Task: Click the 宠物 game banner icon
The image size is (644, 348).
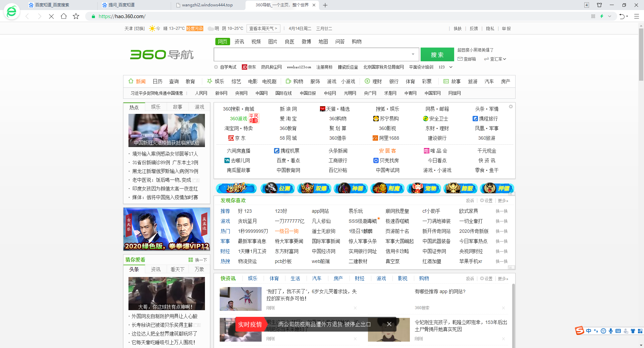Action: point(424,188)
